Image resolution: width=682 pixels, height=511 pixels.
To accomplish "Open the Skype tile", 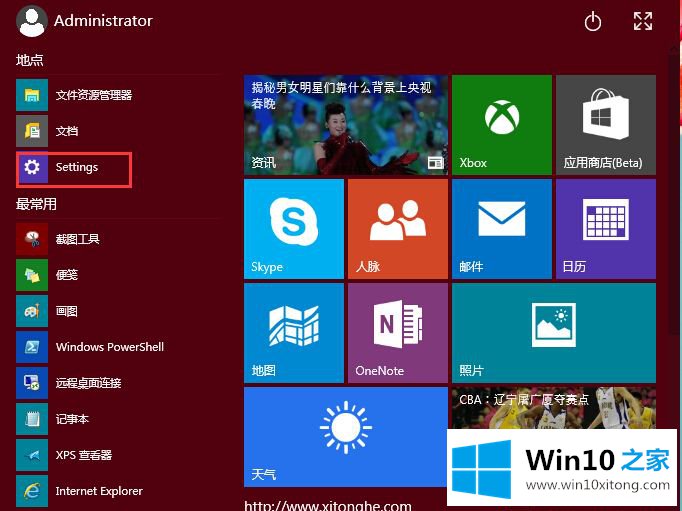I will (294, 229).
